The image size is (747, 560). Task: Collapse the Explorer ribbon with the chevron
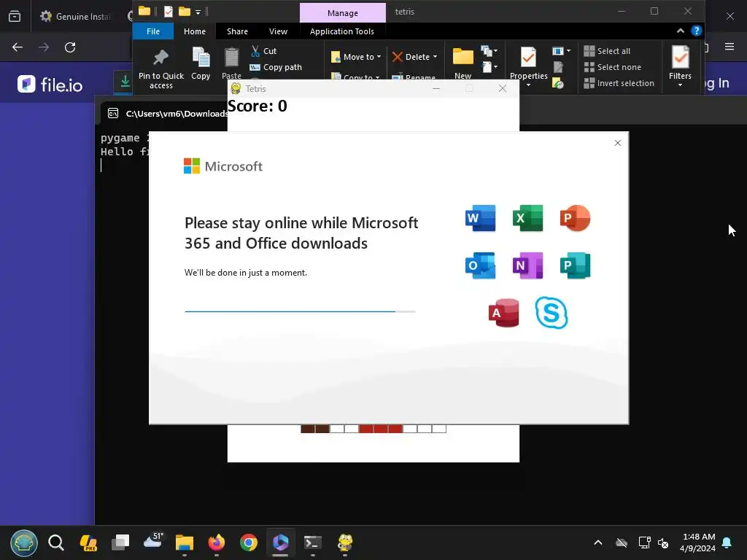tap(681, 31)
